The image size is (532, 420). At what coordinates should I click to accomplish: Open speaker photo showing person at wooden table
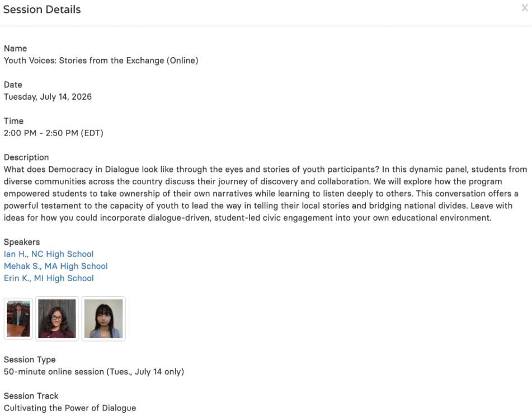18,319
